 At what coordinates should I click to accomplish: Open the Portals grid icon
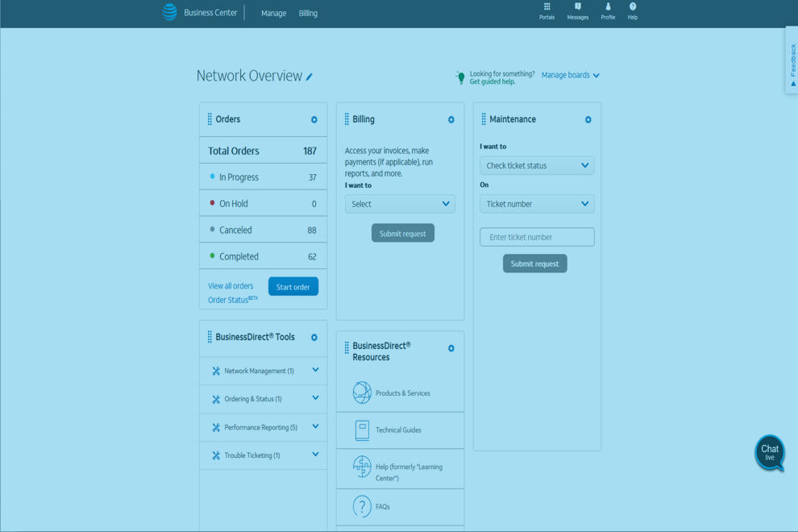click(547, 6)
